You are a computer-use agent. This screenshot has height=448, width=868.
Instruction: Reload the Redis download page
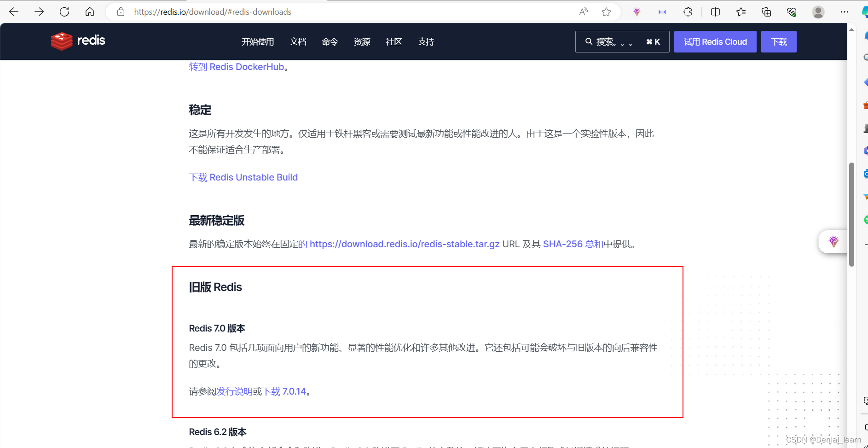(64, 12)
